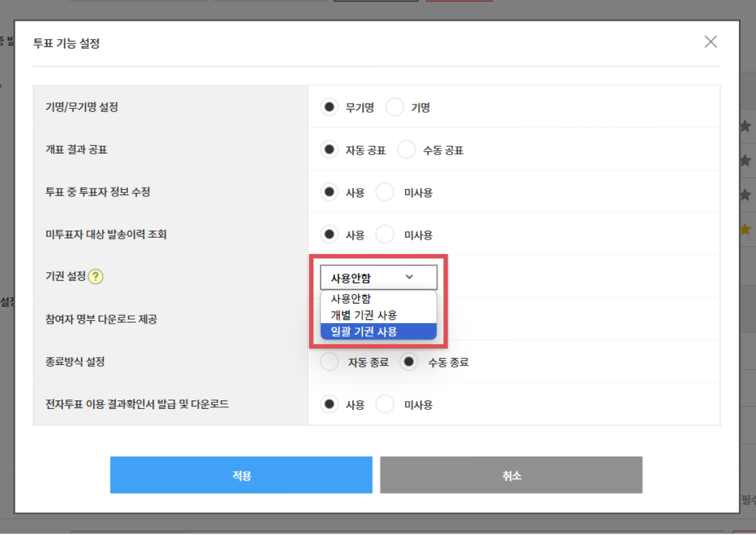Set 투표 중 투표자 정보 수정 to 사용
This screenshot has height=535, width=756.
click(329, 192)
